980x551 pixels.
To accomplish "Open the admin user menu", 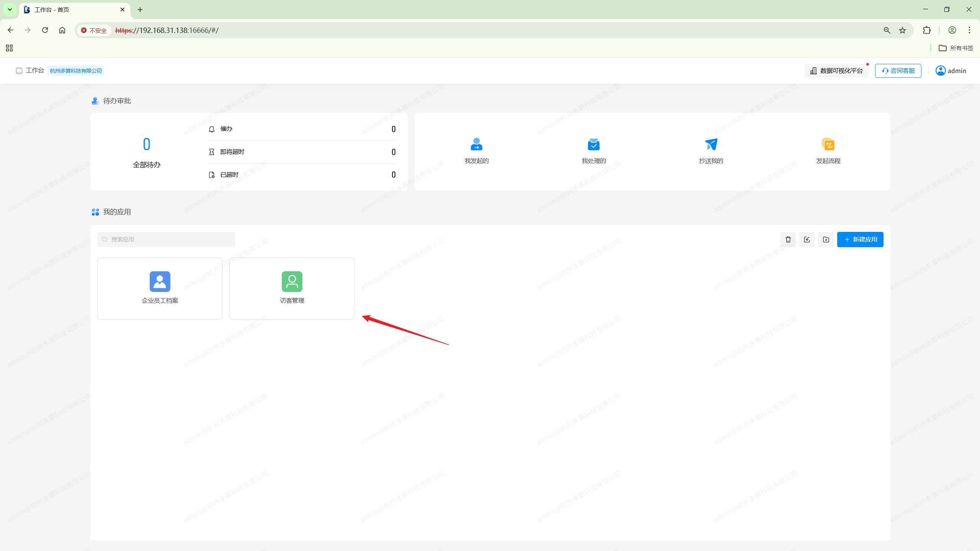I will point(951,71).
